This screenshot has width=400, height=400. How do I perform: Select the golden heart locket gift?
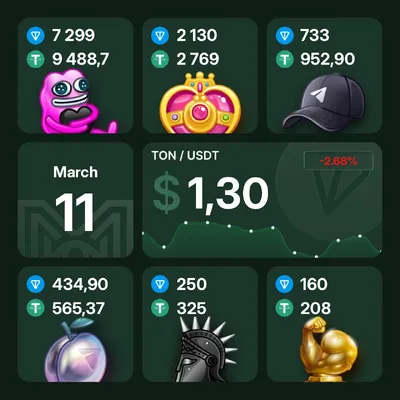[x=200, y=103]
